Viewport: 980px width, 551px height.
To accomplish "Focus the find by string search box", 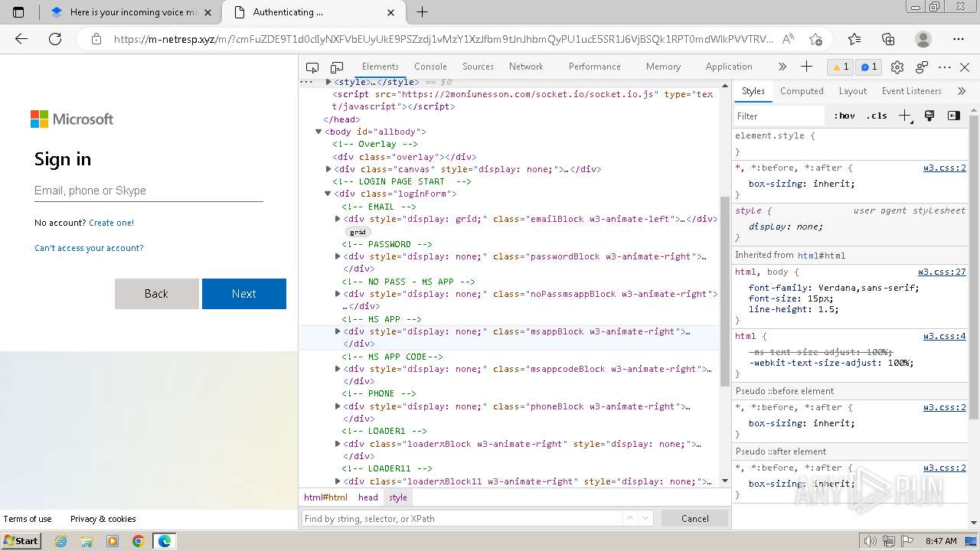I will (462, 518).
